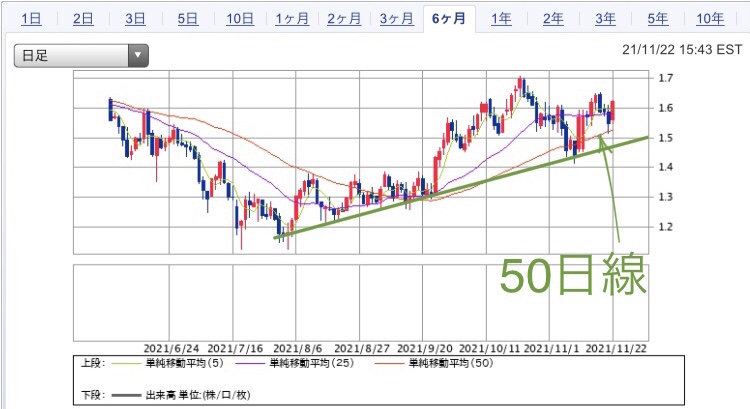Select the 5日 chart range
Screen dimensions: 750x409
point(188,19)
